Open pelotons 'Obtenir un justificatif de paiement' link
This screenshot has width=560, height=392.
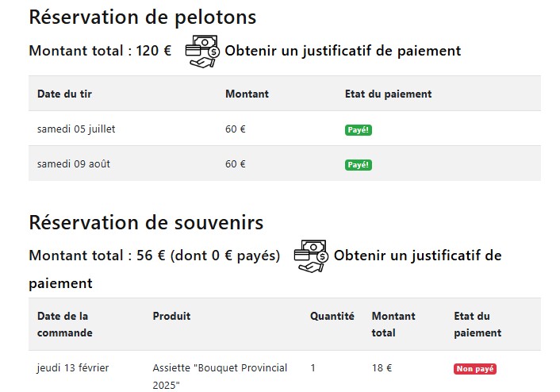tap(342, 51)
